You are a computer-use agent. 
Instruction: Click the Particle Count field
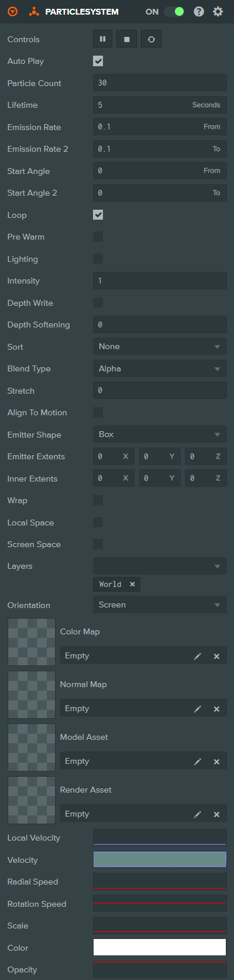pyautogui.click(x=160, y=83)
